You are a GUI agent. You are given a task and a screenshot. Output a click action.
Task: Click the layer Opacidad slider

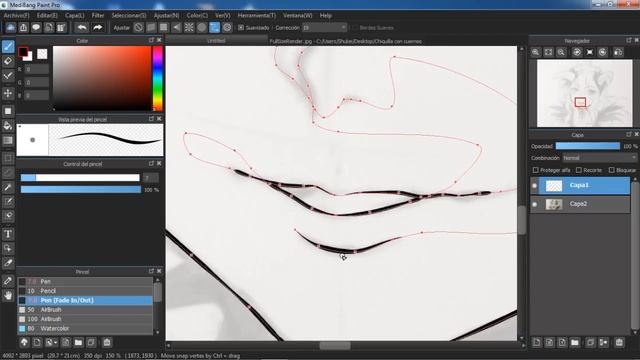tap(588, 146)
